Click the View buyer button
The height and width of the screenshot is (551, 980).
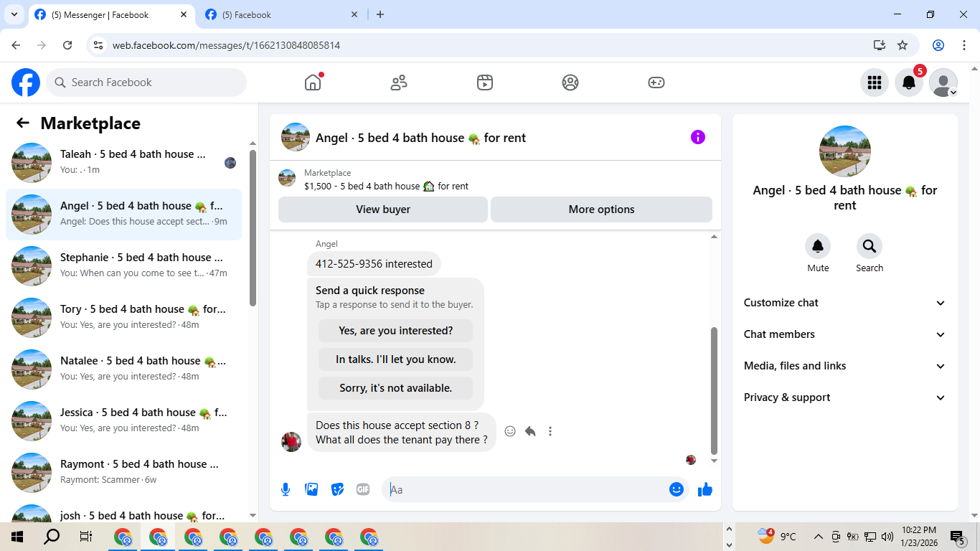pyautogui.click(x=383, y=209)
